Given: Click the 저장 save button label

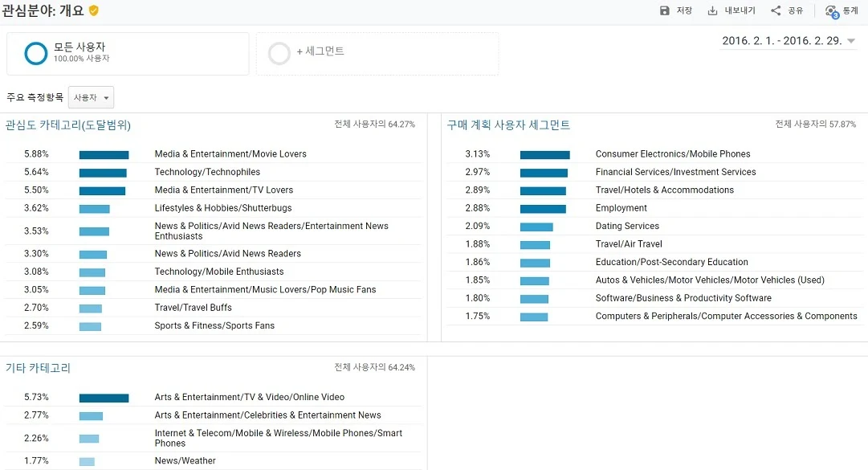Looking at the screenshot, I should click(684, 10).
